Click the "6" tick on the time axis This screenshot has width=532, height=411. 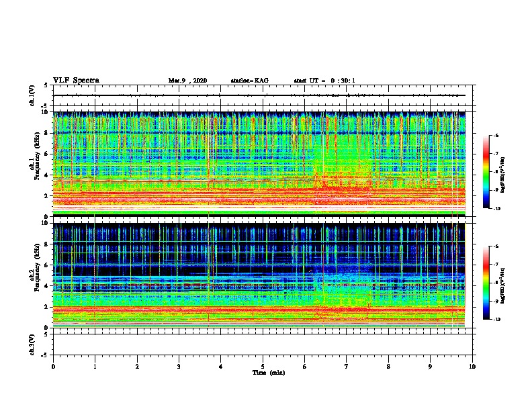305,367
